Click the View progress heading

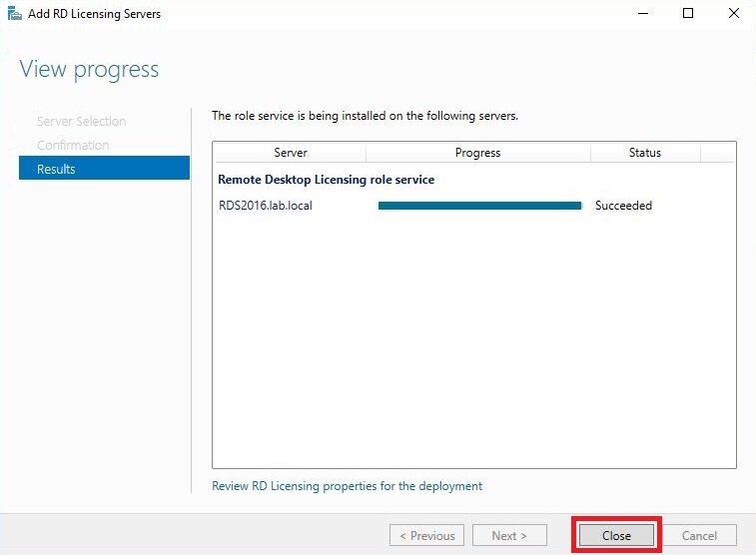tap(89, 70)
